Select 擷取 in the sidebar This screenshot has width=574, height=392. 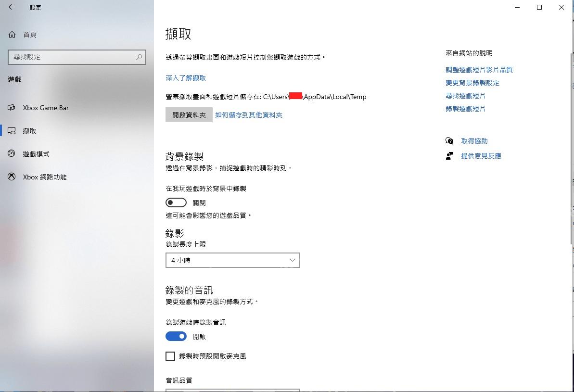click(x=77, y=131)
